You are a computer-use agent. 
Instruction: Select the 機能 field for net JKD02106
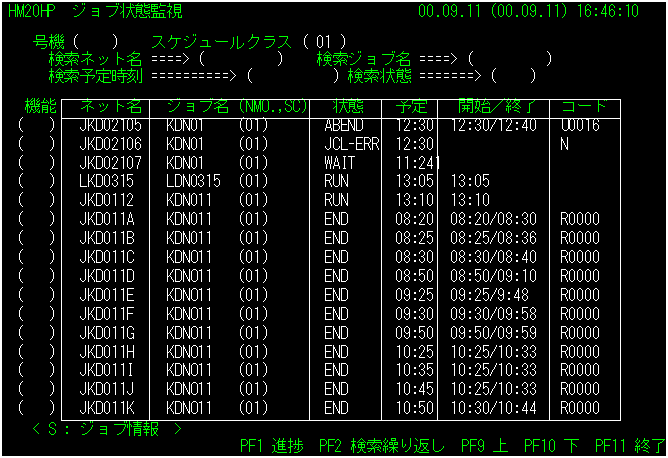click(x=37, y=143)
